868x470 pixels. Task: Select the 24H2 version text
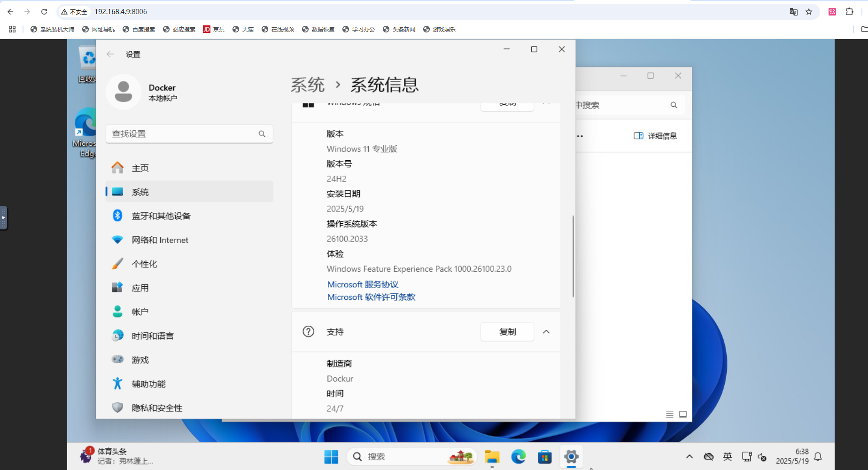[336, 179]
